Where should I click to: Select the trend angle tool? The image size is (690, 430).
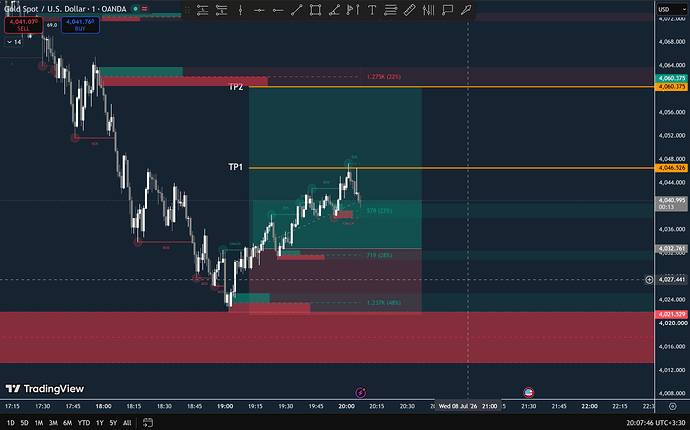coord(334,10)
